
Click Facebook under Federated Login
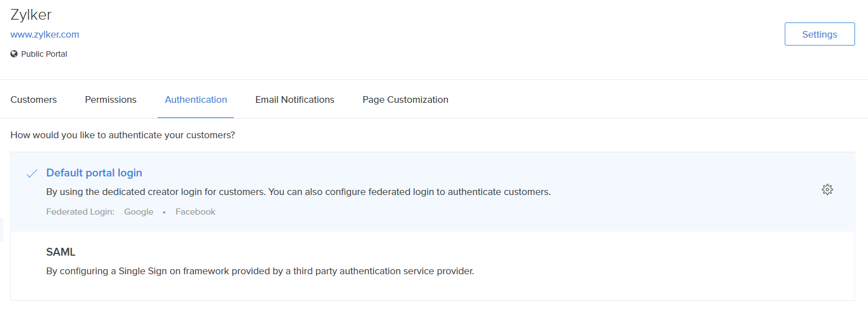click(195, 212)
